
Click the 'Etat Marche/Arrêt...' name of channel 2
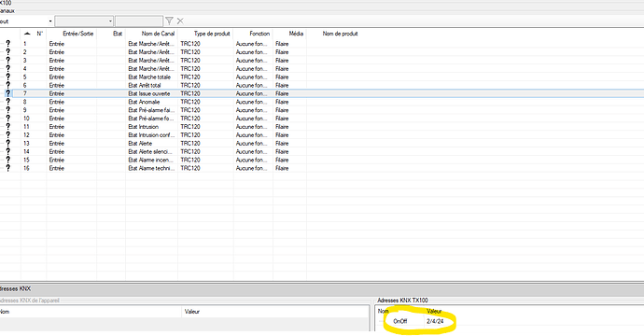(x=151, y=51)
